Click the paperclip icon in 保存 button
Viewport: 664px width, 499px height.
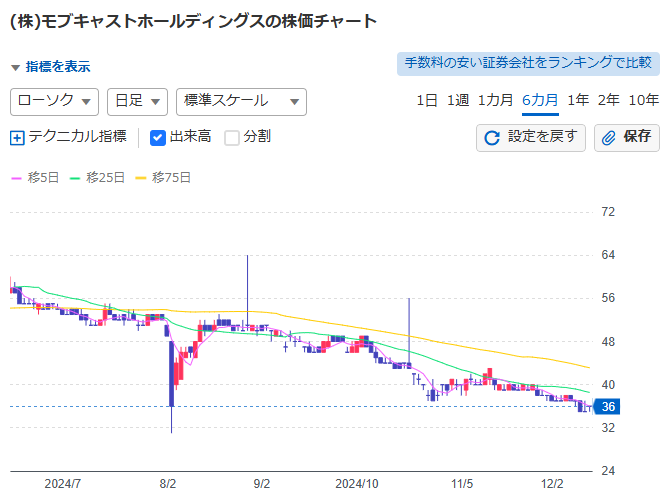pyautogui.click(x=609, y=138)
